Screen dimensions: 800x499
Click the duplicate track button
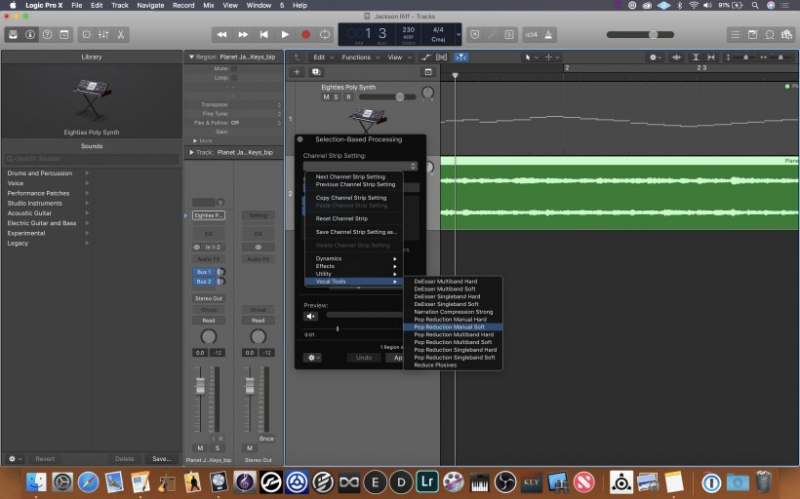(x=316, y=72)
